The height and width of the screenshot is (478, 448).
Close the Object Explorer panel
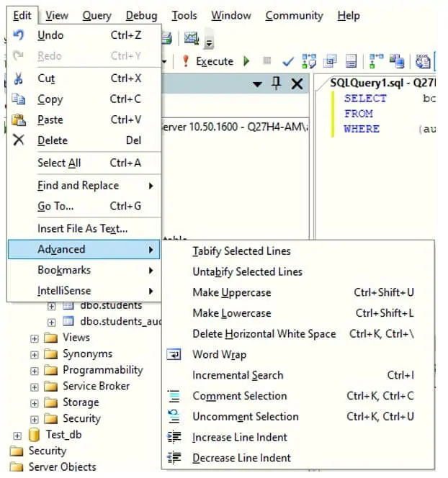pyautogui.click(x=297, y=84)
